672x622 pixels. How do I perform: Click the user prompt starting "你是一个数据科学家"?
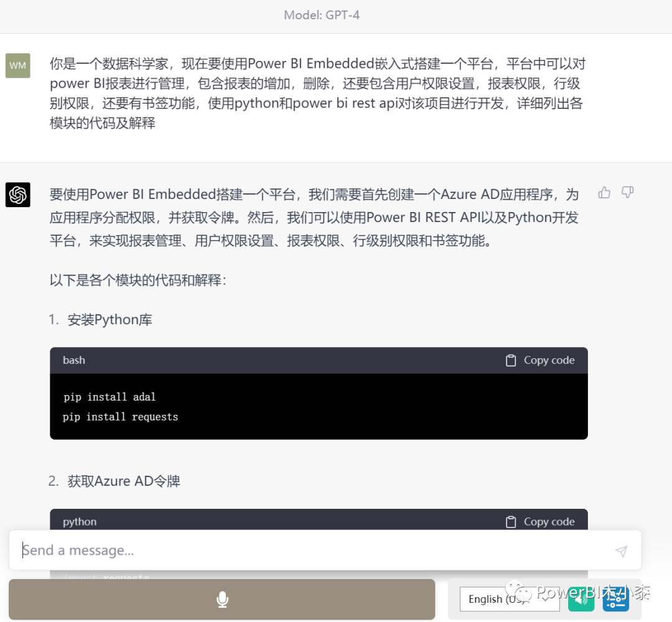[x=317, y=93]
